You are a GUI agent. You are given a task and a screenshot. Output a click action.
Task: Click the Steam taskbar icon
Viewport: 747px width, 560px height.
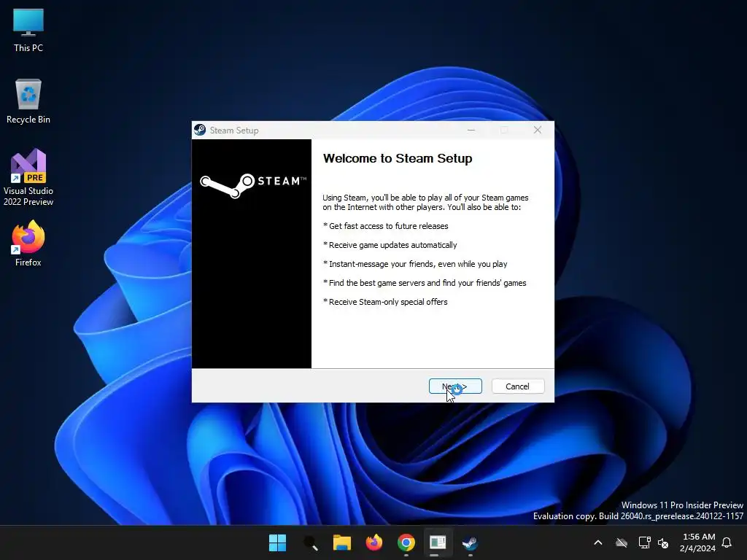tap(471, 542)
